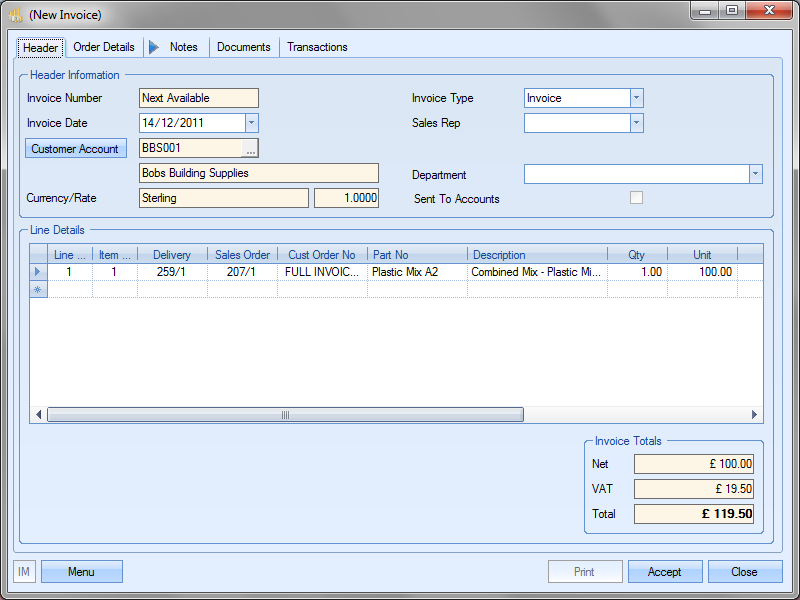
Task: Click the IM icon button
Action: (25, 572)
